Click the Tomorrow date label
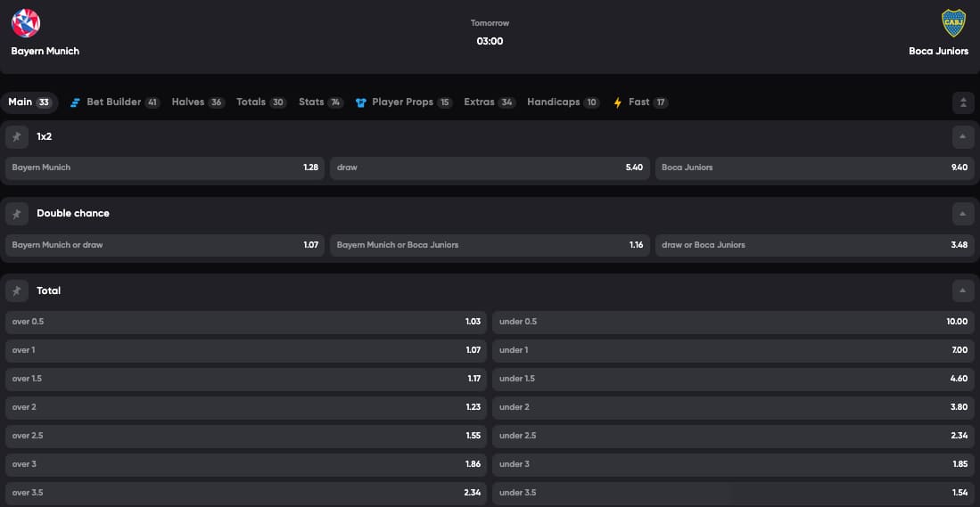This screenshot has height=507, width=980. point(490,23)
